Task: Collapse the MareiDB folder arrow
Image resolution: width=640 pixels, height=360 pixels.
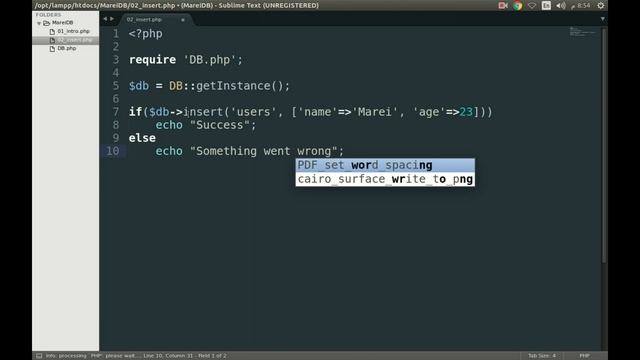Action: 39,23
